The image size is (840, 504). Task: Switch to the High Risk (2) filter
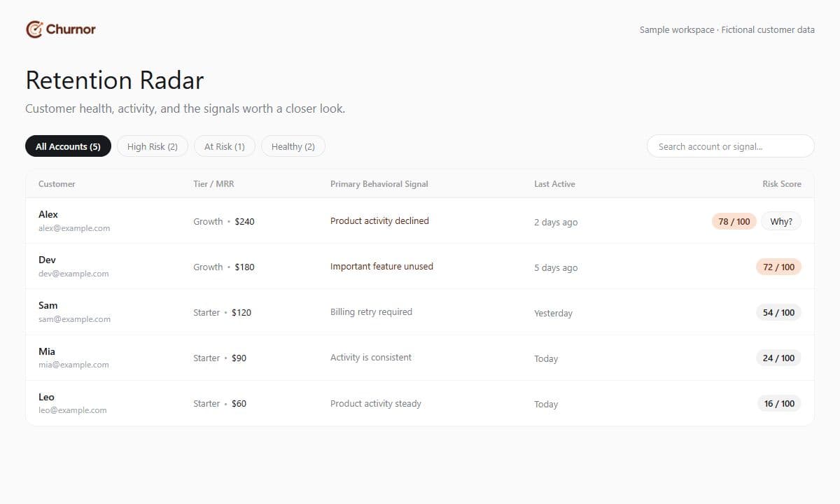coord(153,146)
